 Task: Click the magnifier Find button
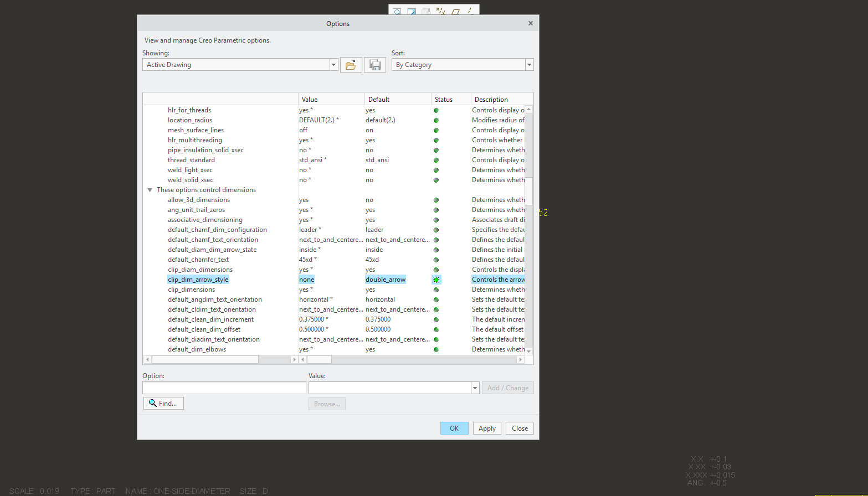[x=163, y=404]
